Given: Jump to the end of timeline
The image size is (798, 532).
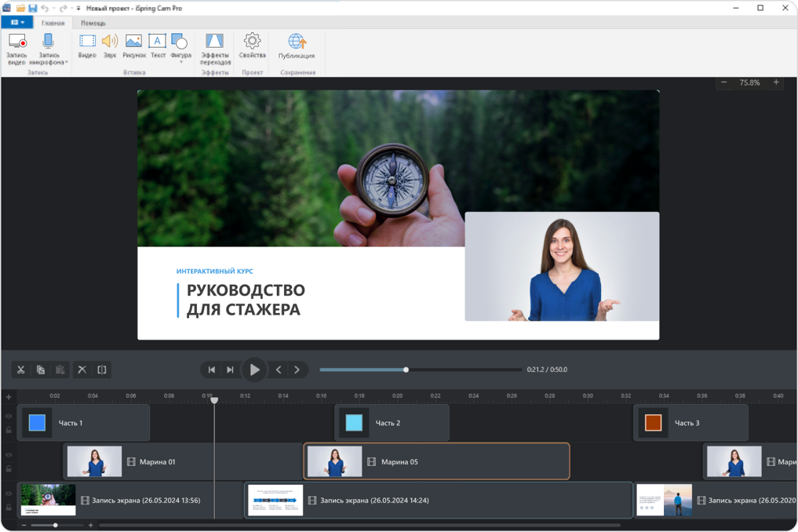Looking at the screenshot, I should [230, 370].
